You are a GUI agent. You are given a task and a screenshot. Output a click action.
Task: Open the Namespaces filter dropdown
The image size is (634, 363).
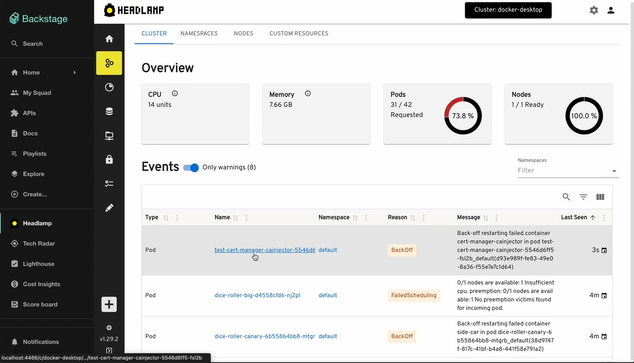(x=568, y=171)
